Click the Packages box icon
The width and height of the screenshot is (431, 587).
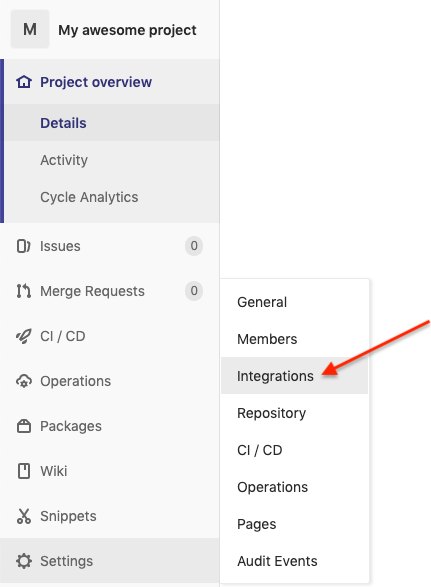[24, 426]
